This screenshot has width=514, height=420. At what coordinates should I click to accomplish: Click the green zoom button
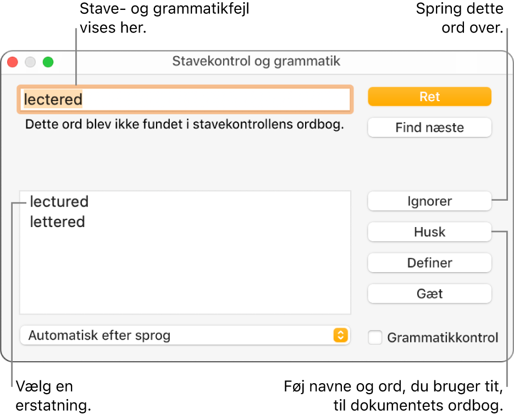click(48, 62)
